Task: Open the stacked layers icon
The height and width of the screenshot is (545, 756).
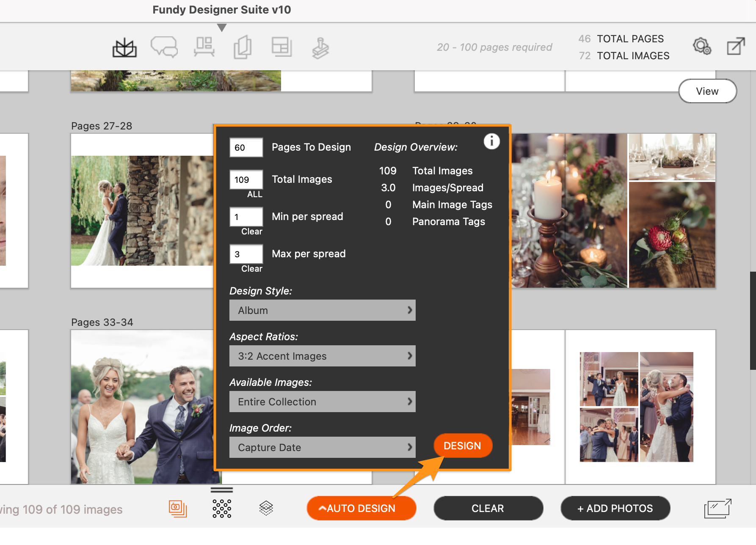Action: click(266, 508)
